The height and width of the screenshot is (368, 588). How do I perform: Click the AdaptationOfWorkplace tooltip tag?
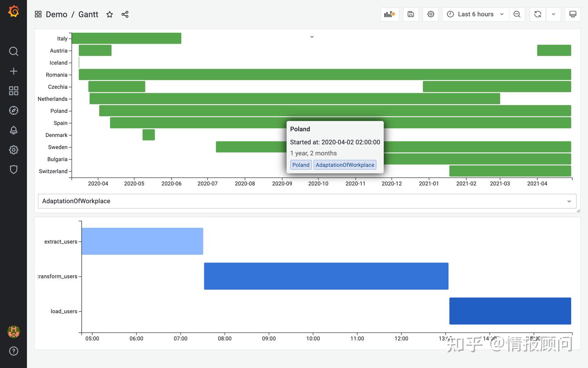pos(345,165)
